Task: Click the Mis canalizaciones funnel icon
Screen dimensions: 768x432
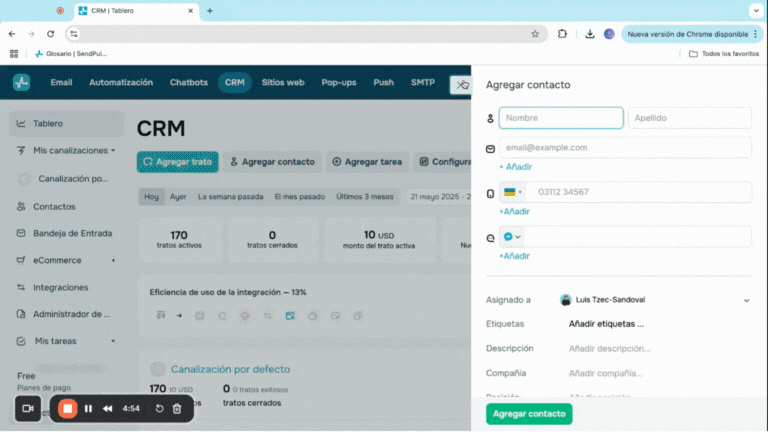Action: [x=21, y=150]
